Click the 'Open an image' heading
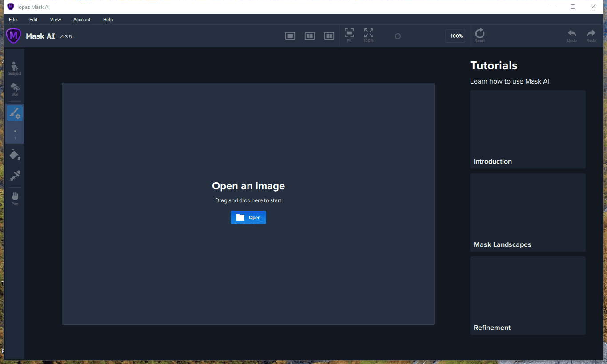 (248, 186)
